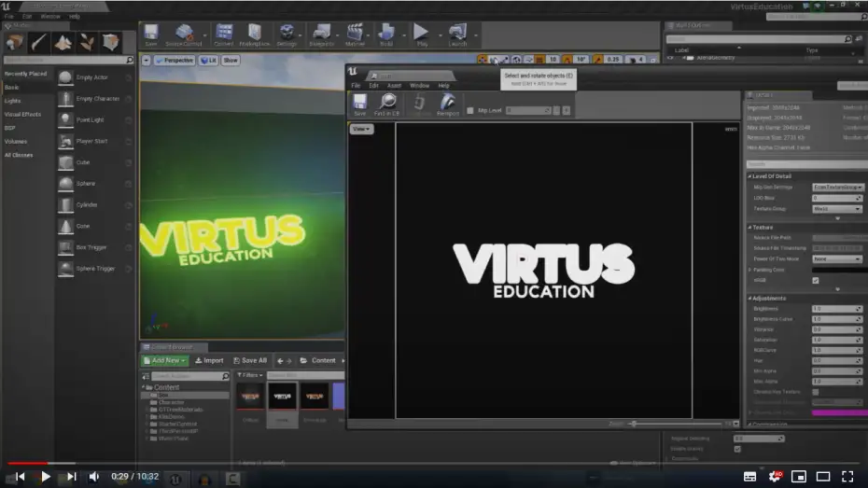Open Source Control in the main toolbar
868x488 pixels.
[184, 34]
